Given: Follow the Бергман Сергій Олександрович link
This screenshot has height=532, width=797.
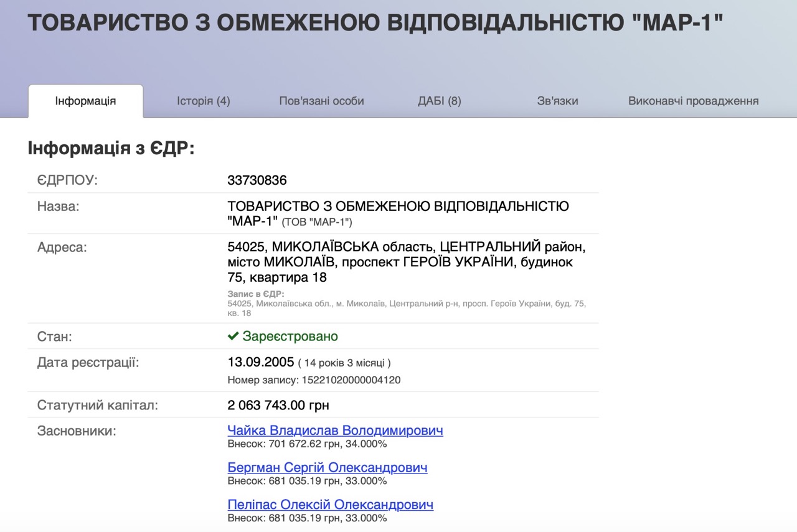Looking at the screenshot, I should 328,467.
